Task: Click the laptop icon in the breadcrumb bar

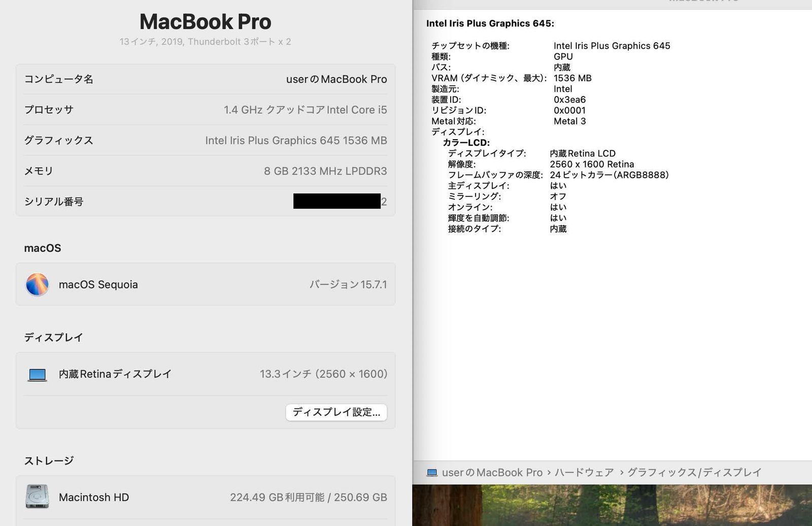Action: pos(433,472)
